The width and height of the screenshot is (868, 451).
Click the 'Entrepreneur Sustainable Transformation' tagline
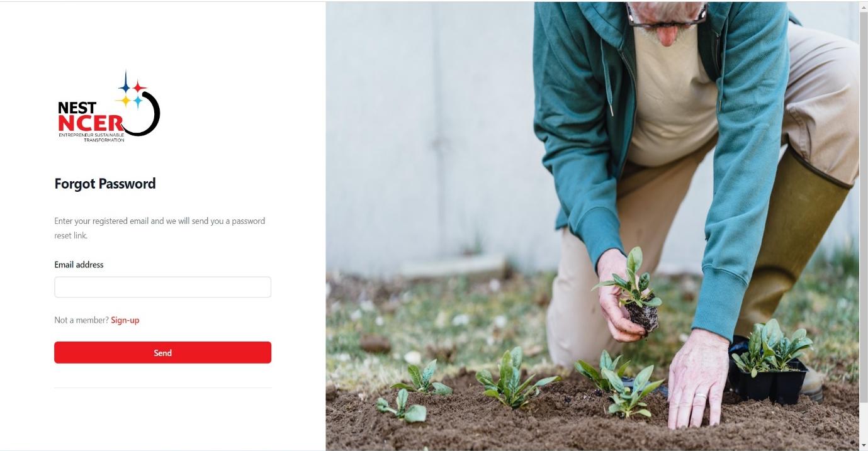(x=90, y=137)
